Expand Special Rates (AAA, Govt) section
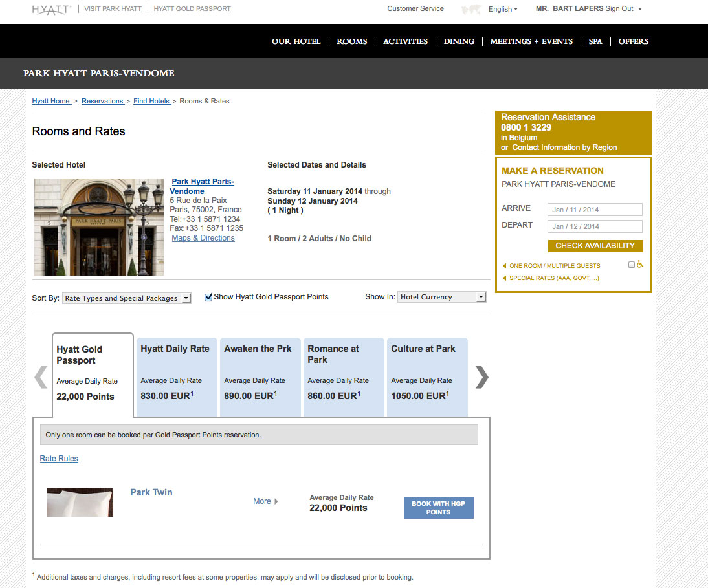The width and height of the screenshot is (708, 588). 553,278
